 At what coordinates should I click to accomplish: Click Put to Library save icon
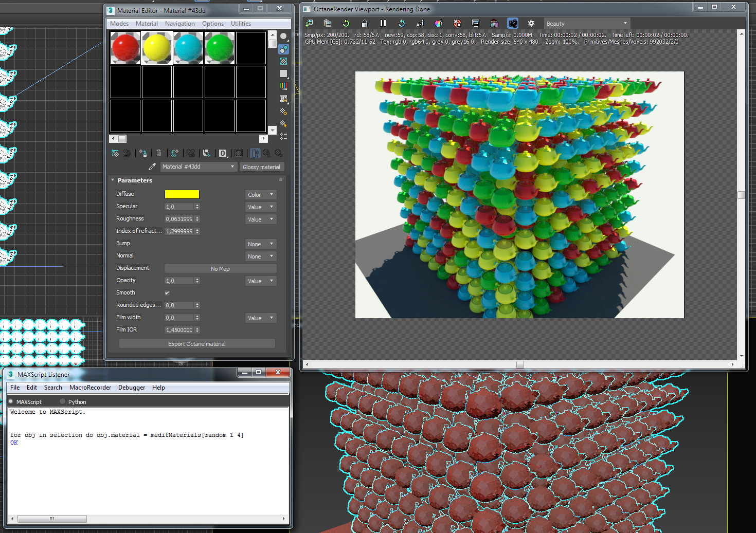tap(207, 153)
